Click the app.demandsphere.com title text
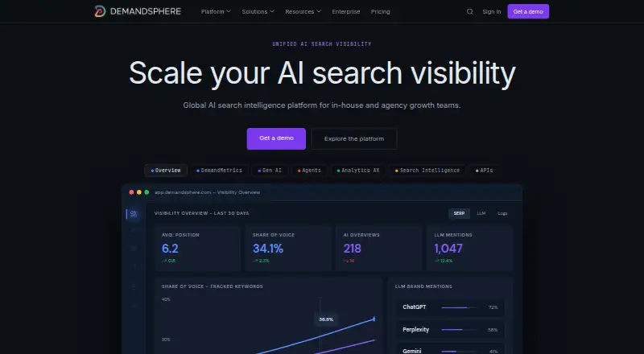644x354 pixels. [x=207, y=192]
